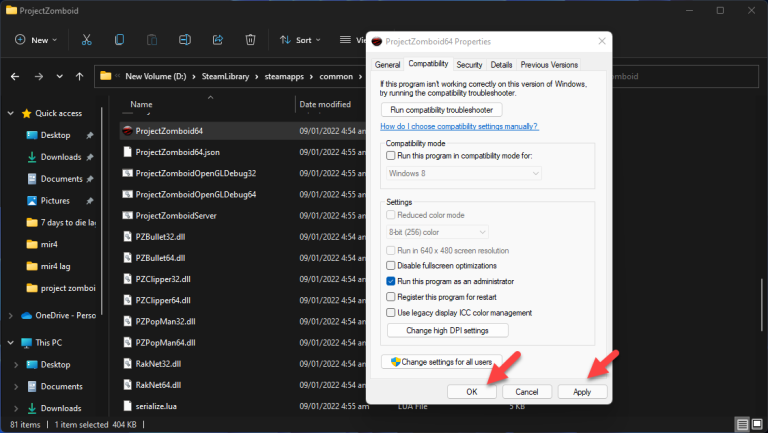Click the Cut scissors icon in toolbar
Screen dimensions: 768x433
point(87,40)
